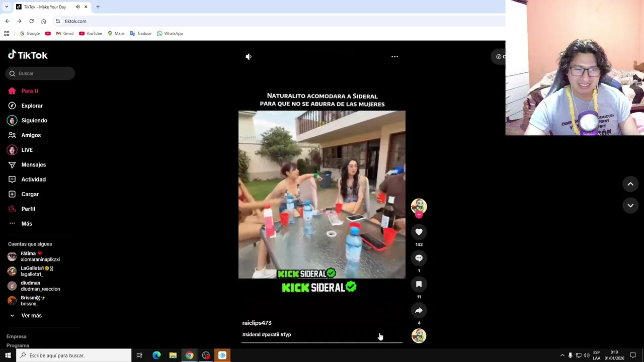This screenshot has width=644, height=362.
Task: Mute the TikTok video sound
Action: (249, 57)
